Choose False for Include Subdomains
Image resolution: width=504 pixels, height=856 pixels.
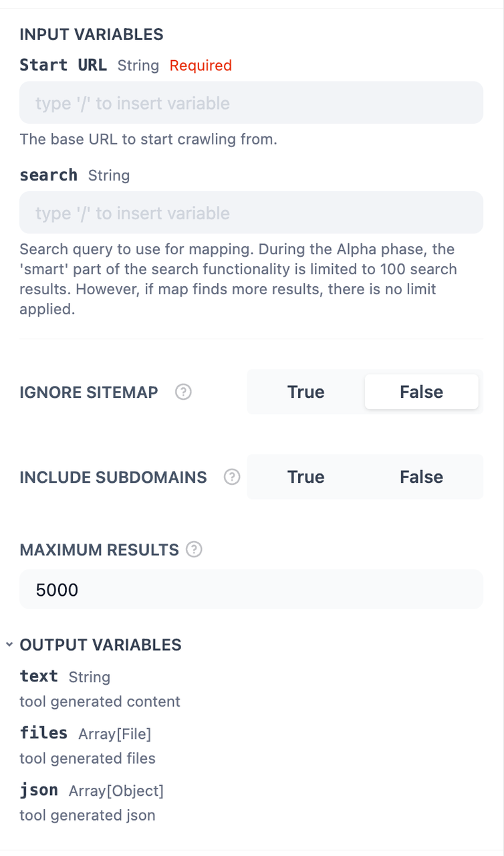click(421, 477)
